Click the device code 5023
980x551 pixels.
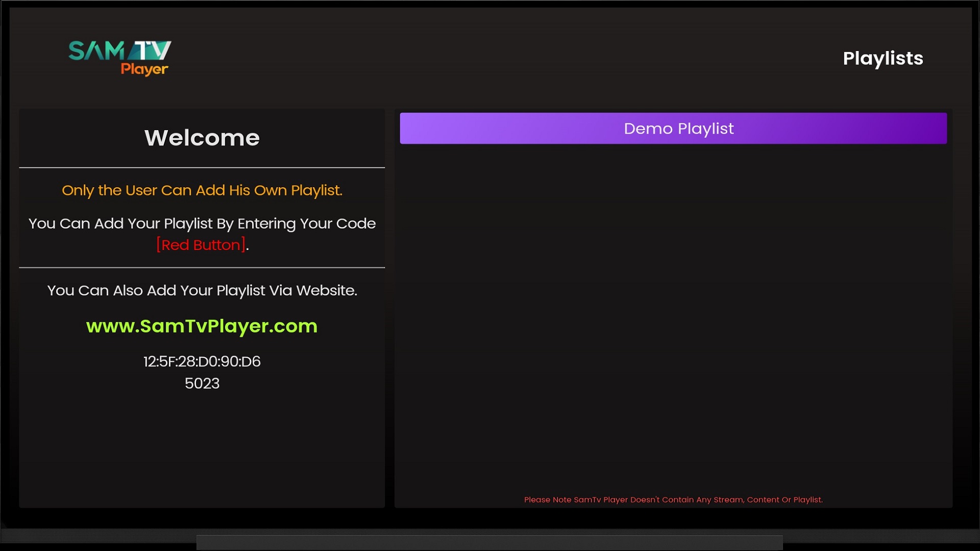tap(202, 383)
